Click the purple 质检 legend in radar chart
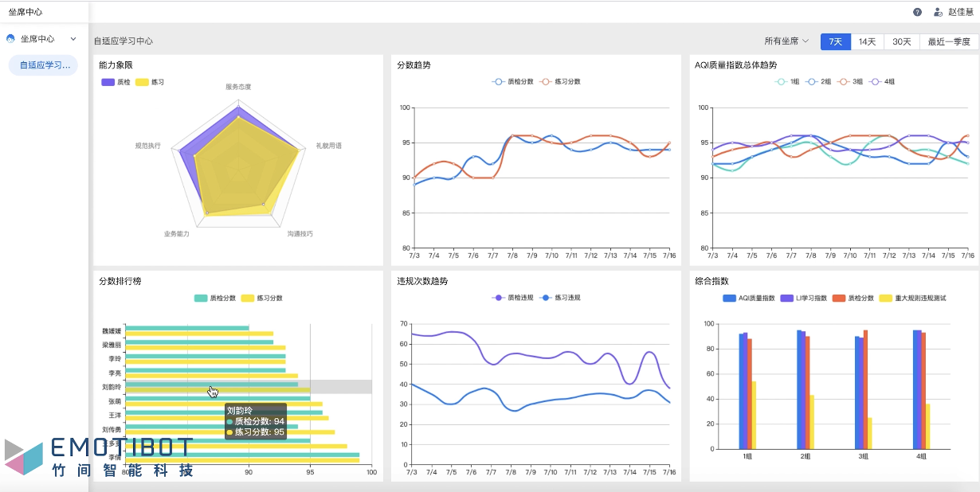Screen dimensions: 980x492 click(108, 82)
